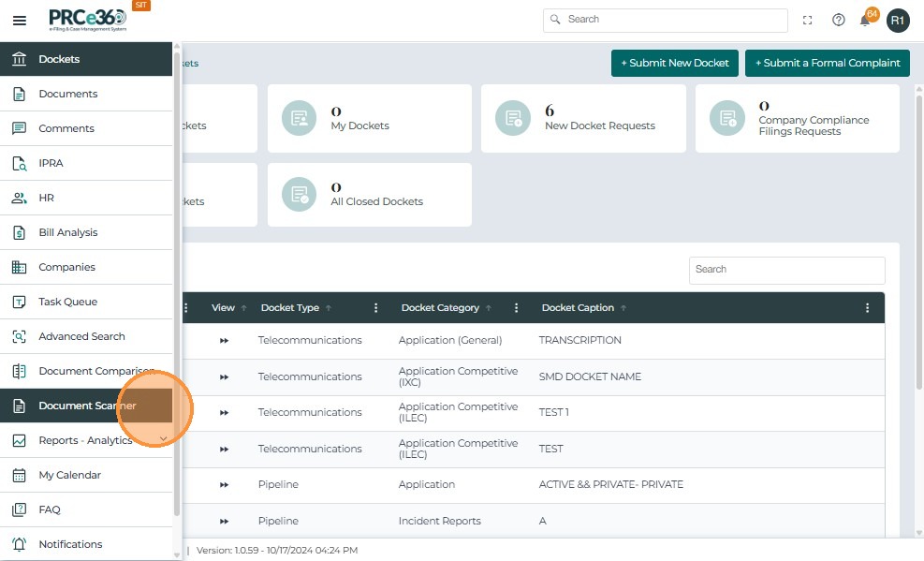Open Task Queue from sidebar
The width and height of the screenshot is (924, 561).
[x=67, y=302]
